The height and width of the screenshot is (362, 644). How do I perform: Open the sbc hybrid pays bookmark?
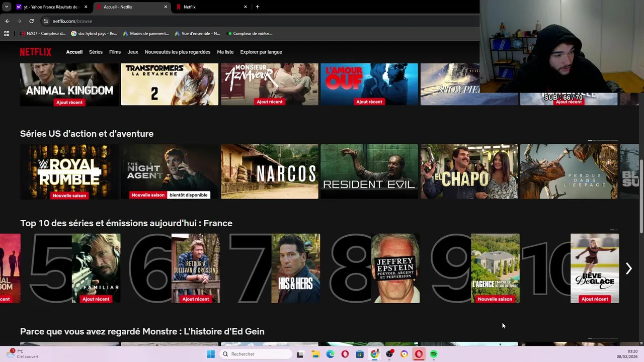pos(94,34)
